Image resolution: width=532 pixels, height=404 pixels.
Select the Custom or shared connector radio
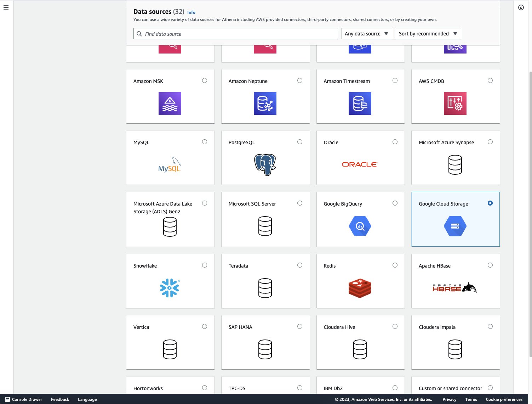coord(490,388)
